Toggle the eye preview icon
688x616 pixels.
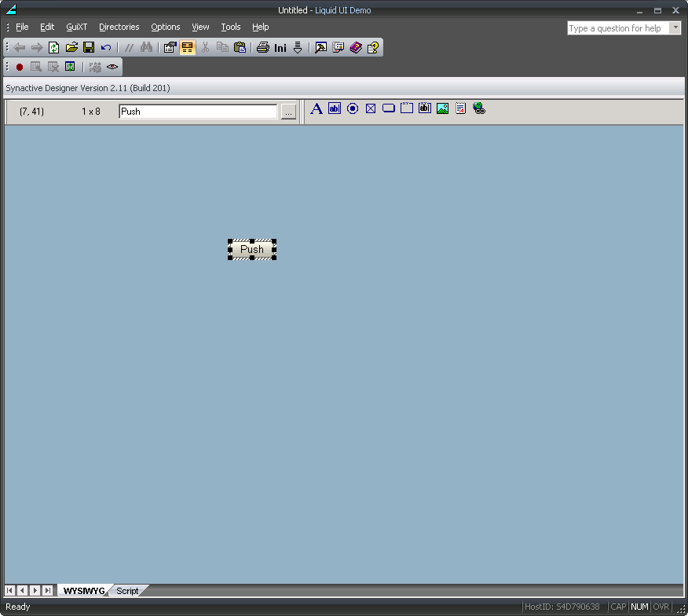[112, 68]
